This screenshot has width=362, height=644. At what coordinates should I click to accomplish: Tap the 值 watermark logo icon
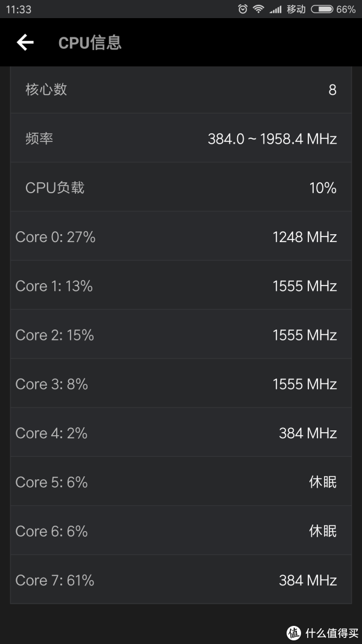[294, 633]
